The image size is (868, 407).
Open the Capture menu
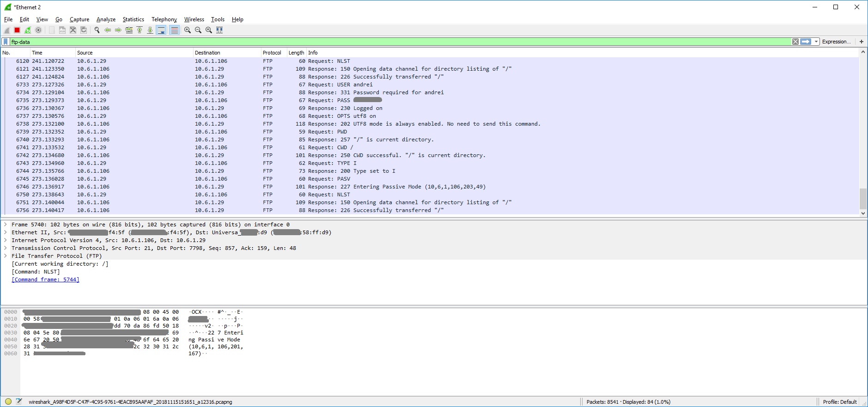pos(79,19)
